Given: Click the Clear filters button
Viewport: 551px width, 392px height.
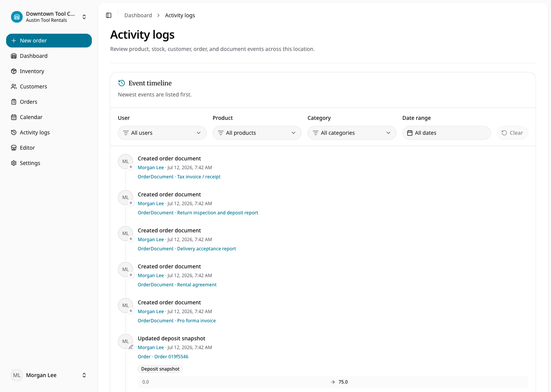Looking at the screenshot, I should [512, 133].
